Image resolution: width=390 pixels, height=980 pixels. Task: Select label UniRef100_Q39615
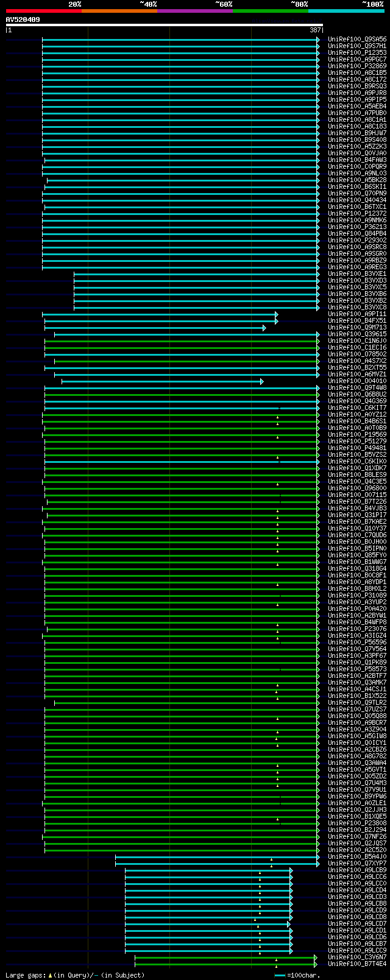pyautogui.click(x=357, y=334)
